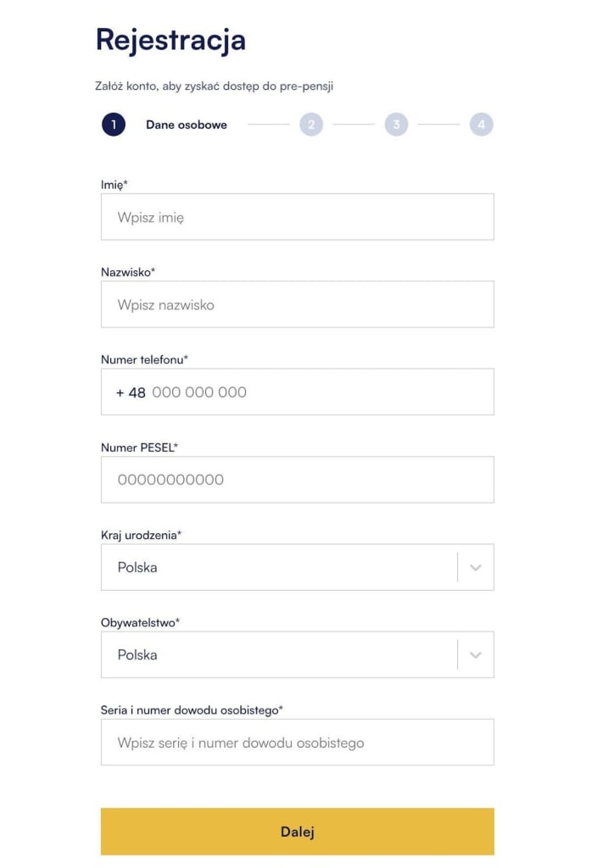The image size is (608, 868).
Task: Expand Kraj urodzenia using chevron arrow
Action: pyautogui.click(x=475, y=567)
